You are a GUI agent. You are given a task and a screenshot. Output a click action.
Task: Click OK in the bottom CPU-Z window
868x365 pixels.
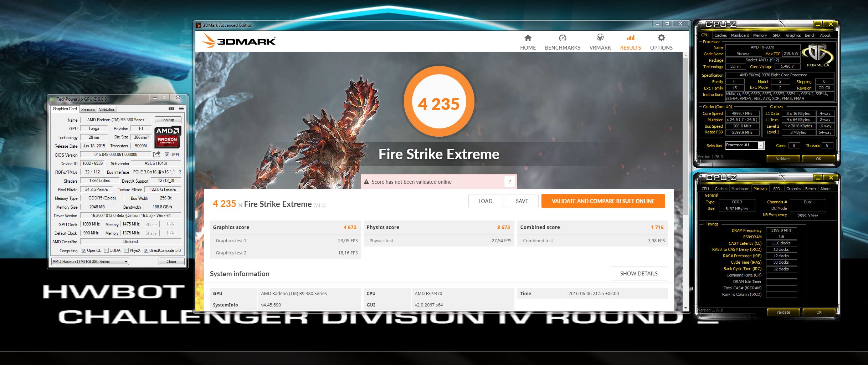click(x=819, y=312)
